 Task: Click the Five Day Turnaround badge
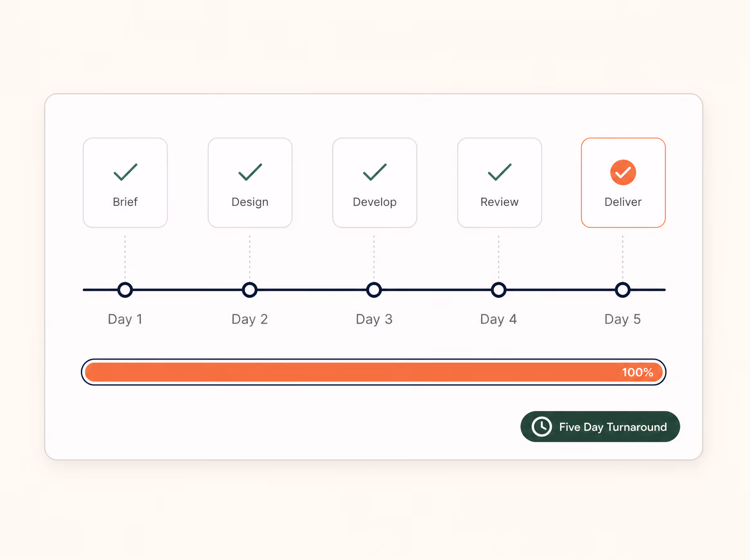600,426
